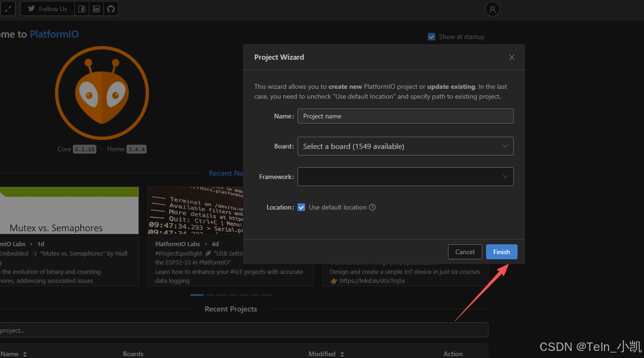Toggle the Use default location checkbox
The width and height of the screenshot is (644, 358).
pos(301,207)
